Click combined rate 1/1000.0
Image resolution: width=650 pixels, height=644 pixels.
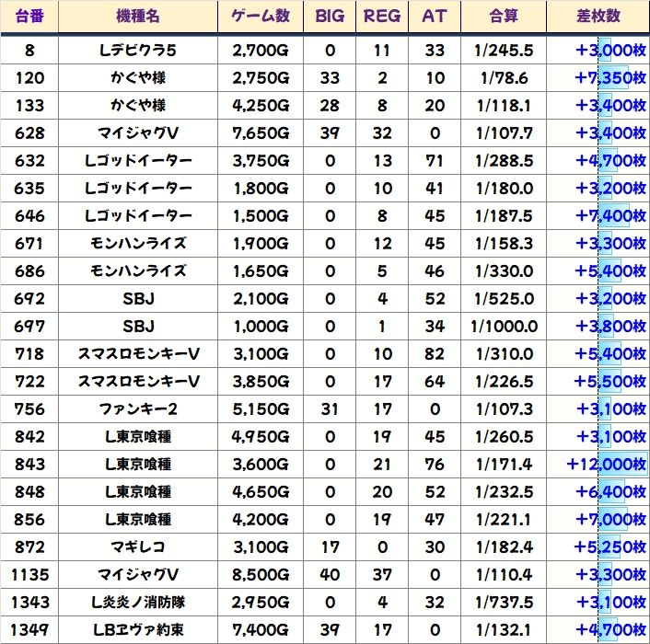point(505,327)
